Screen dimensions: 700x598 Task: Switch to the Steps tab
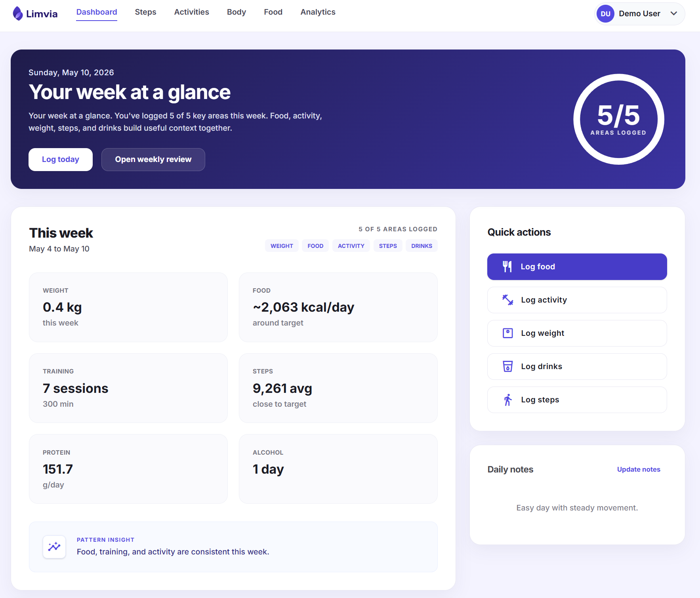[x=145, y=12]
